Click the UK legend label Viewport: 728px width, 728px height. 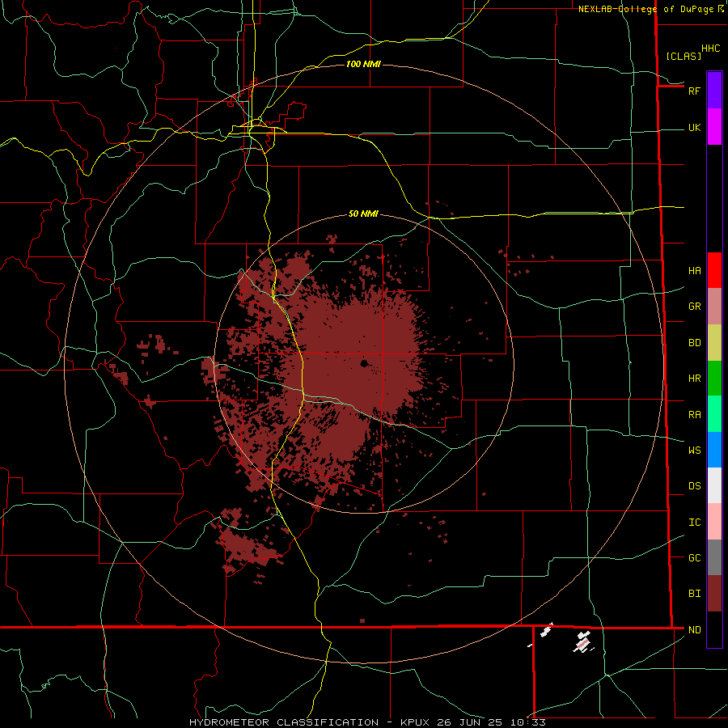[694, 127]
